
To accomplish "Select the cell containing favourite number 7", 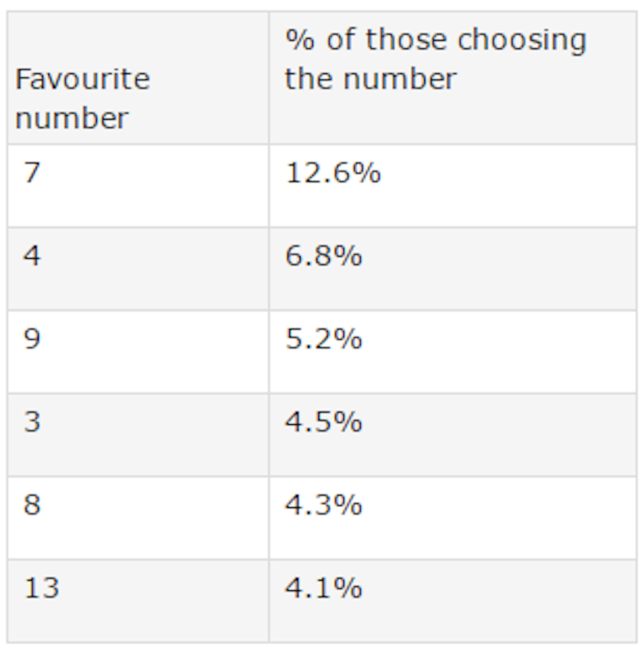I will 32,174.
